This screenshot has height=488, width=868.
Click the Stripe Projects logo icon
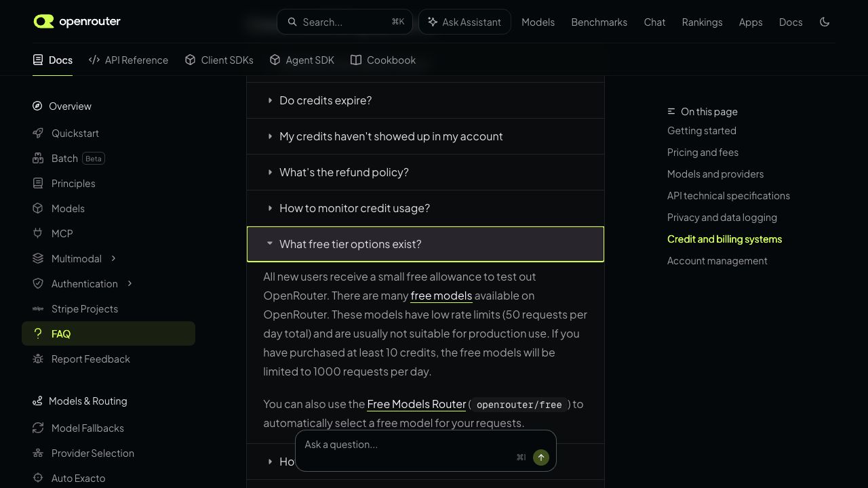coord(38,309)
